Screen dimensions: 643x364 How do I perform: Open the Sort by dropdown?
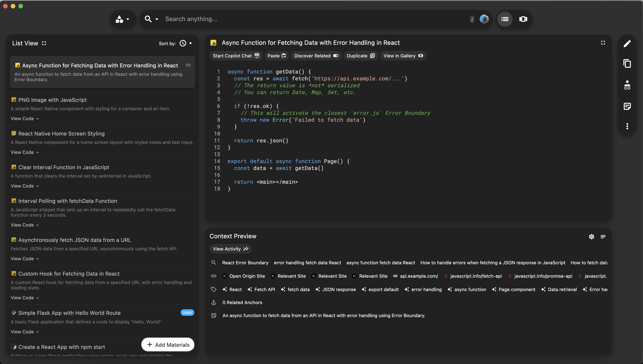pos(186,43)
